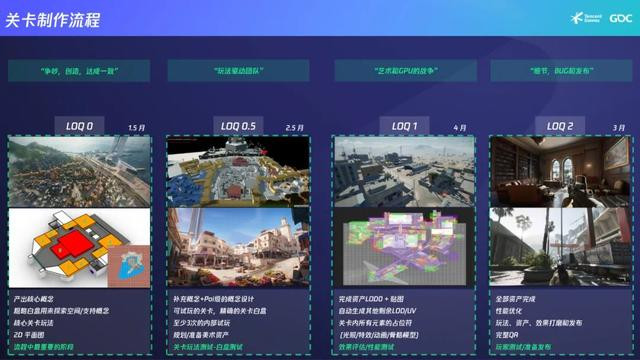Open the colored whitebox level image

238,172
